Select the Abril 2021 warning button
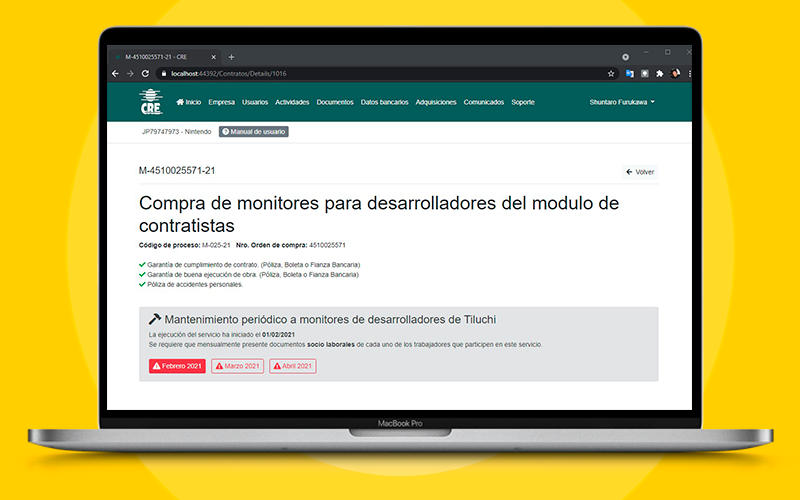800x500 pixels. (x=293, y=366)
